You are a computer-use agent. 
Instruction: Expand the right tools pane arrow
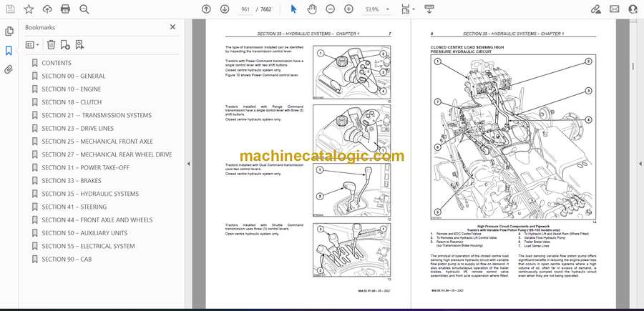[640, 164]
